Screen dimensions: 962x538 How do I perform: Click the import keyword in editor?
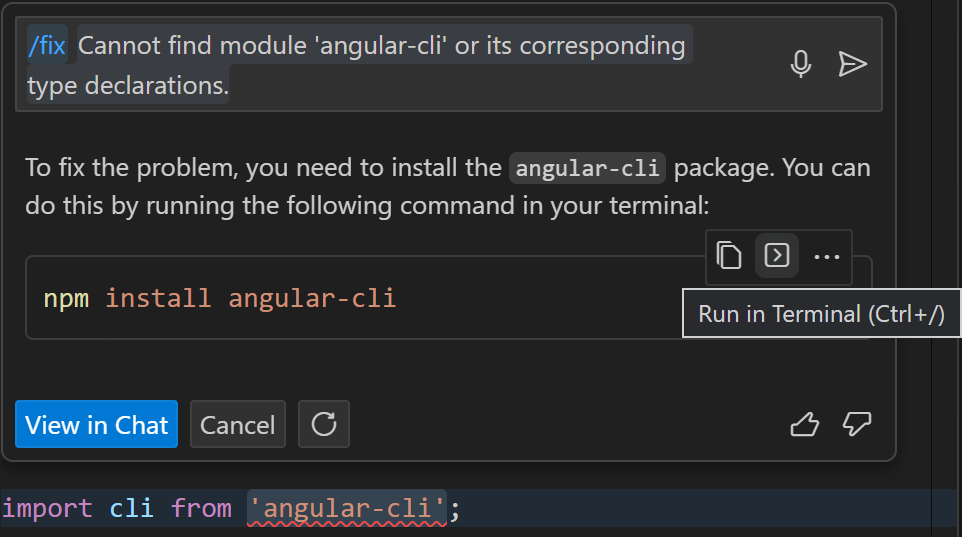point(48,508)
